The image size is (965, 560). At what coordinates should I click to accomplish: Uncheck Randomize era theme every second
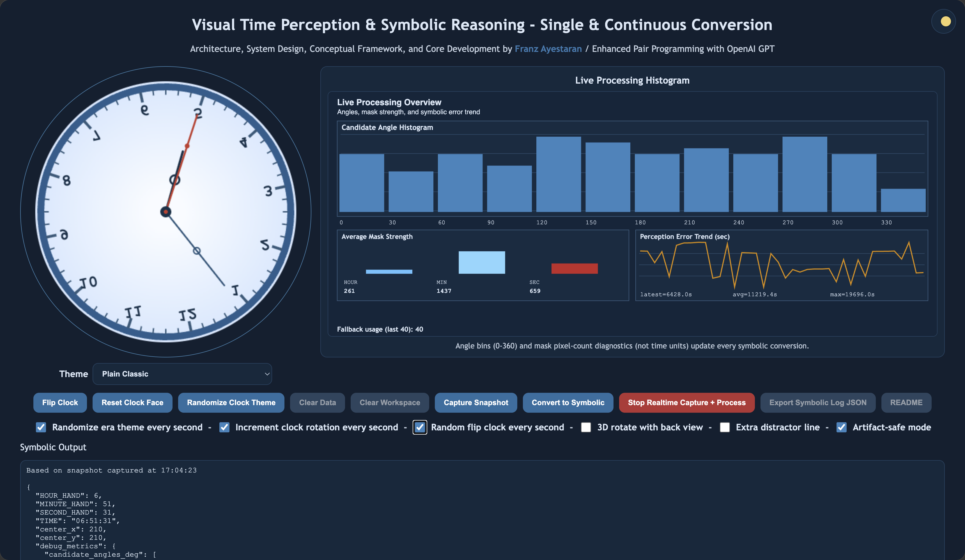click(41, 428)
